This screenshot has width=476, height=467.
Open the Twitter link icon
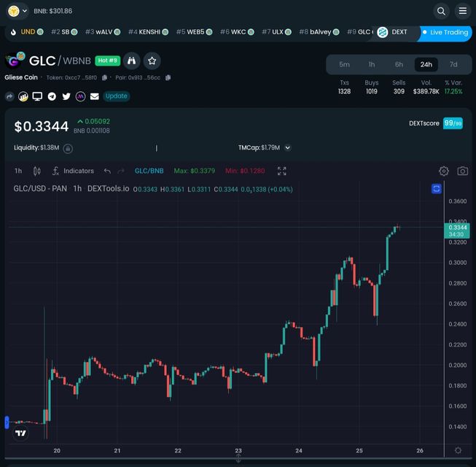click(x=66, y=96)
